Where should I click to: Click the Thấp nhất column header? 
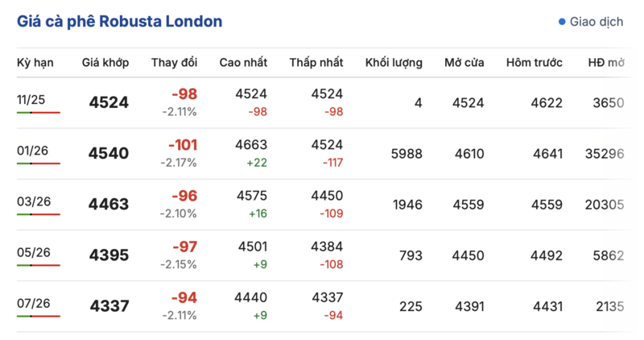(316, 63)
